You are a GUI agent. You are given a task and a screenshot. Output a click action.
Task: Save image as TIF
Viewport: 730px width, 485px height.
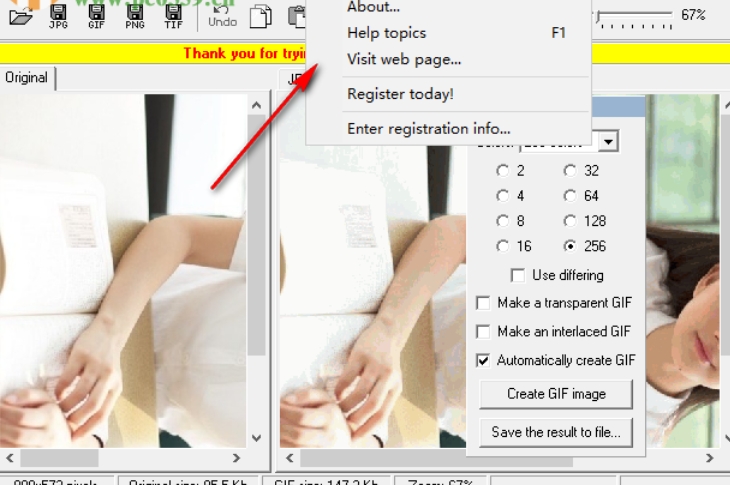pos(173,17)
